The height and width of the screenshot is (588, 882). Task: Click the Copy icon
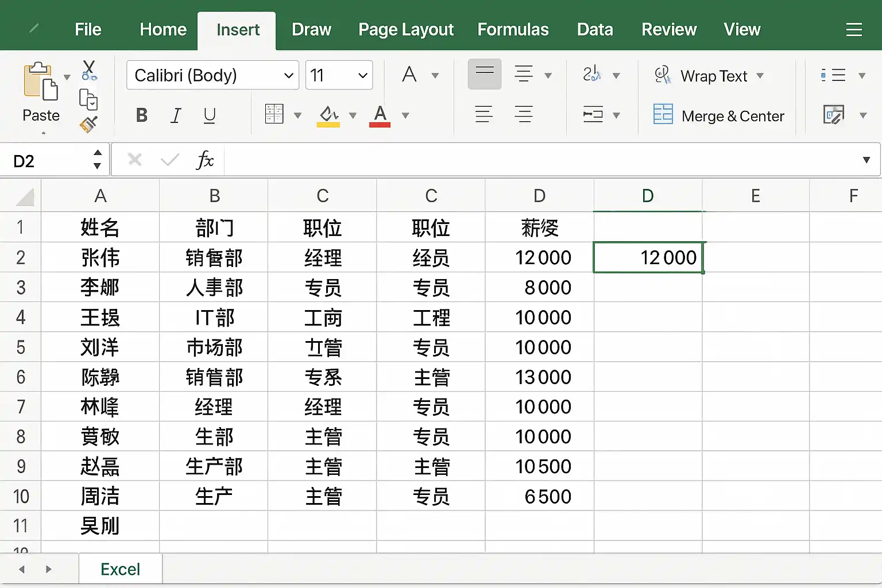coord(88,99)
